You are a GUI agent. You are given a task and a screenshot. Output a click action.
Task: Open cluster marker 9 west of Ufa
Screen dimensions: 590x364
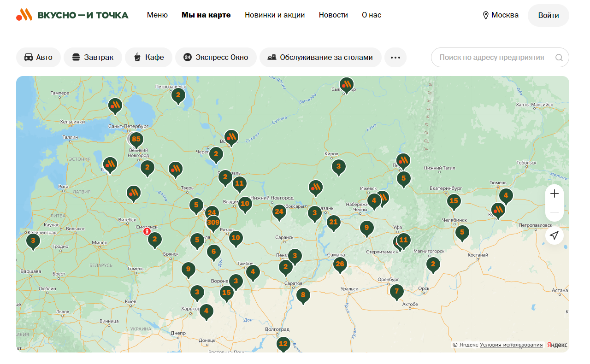pos(367,228)
